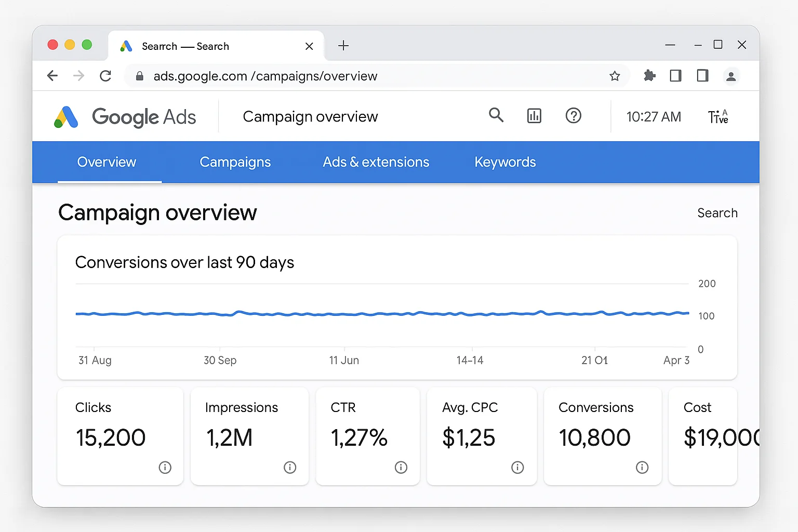Select the Ads & extensions tab
The height and width of the screenshot is (532, 798).
(376, 162)
